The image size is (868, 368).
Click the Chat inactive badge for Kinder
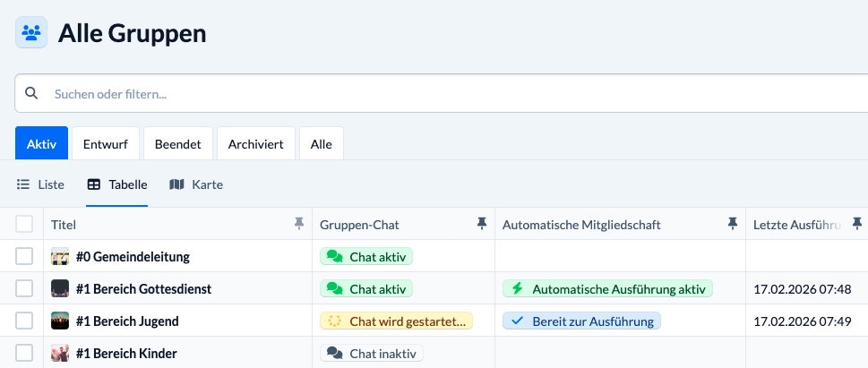372,354
